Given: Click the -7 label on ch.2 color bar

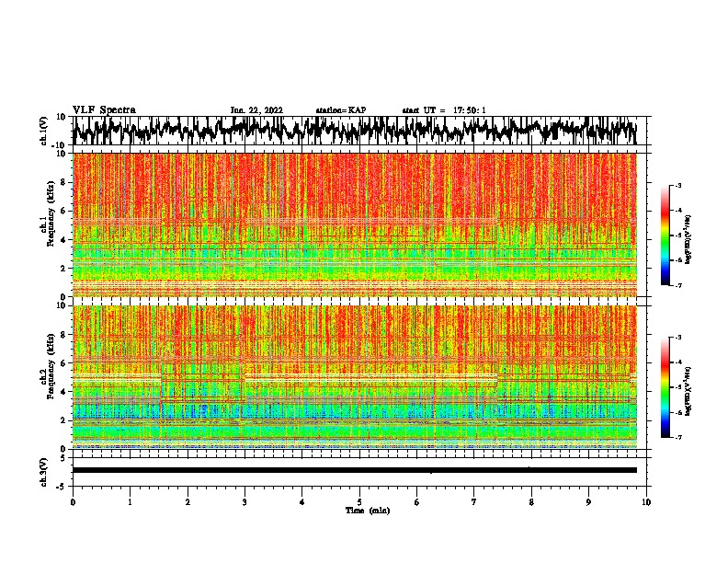Looking at the screenshot, I should pos(678,438).
